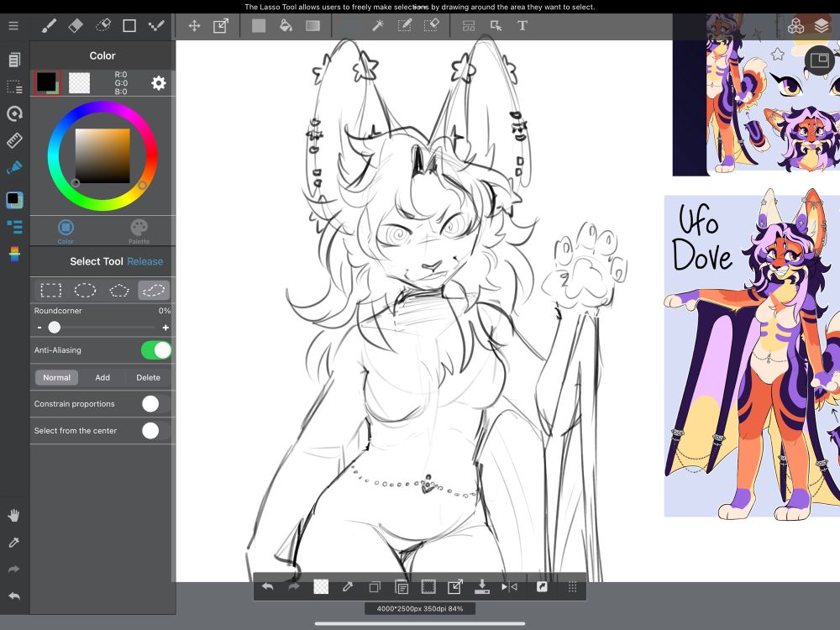Save canvas from bottom bar
The height and width of the screenshot is (630, 840).
coord(481,586)
